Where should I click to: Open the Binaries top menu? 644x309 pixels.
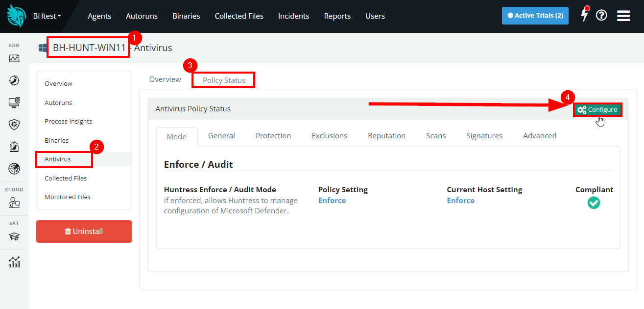[x=186, y=16]
